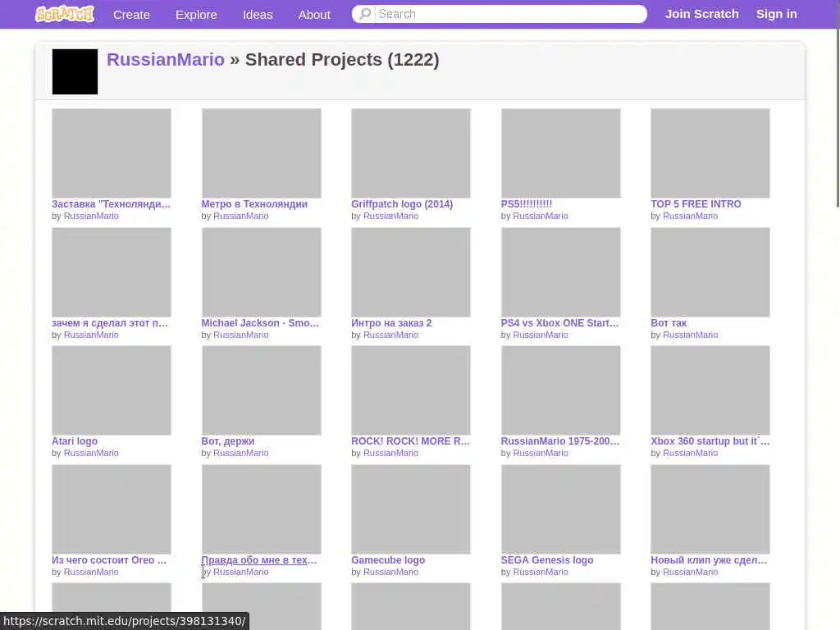The image size is (840, 630).
Task: Go to the Ideas page
Action: click(258, 15)
